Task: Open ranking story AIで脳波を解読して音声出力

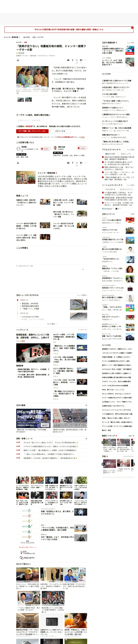Action: point(118,194)
